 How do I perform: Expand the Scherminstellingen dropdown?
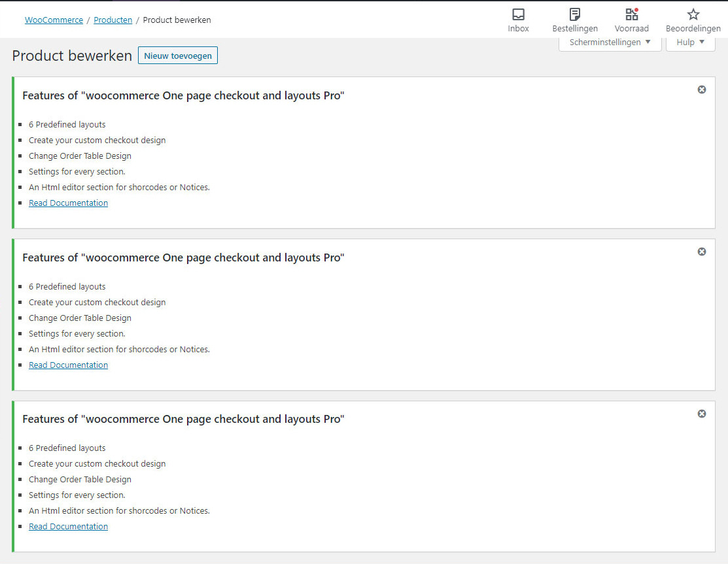click(610, 42)
